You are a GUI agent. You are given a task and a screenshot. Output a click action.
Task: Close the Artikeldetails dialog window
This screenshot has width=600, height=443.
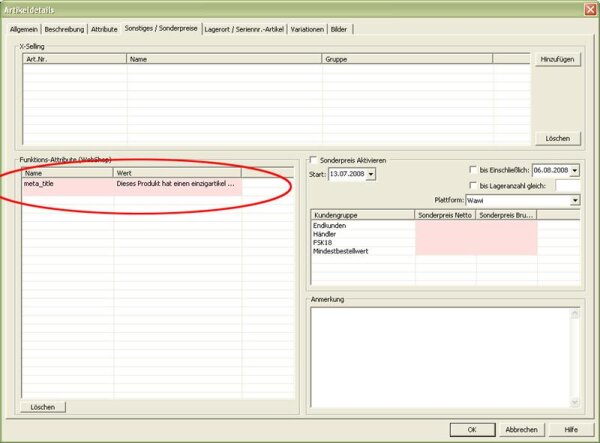(590, 9)
